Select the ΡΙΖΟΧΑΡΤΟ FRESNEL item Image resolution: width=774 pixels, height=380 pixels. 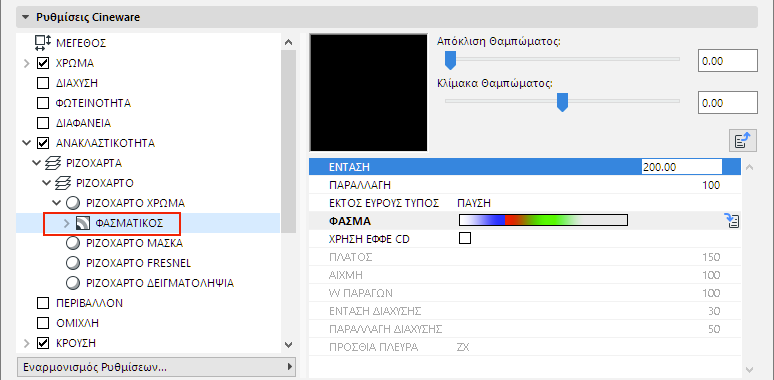coord(138,263)
